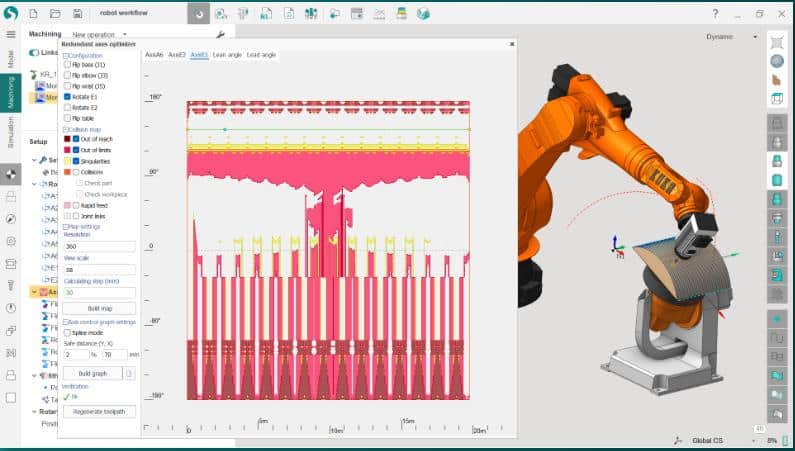Enable the Spline mode checkbox
The width and height of the screenshot is (795, 451).
point(67,333)
